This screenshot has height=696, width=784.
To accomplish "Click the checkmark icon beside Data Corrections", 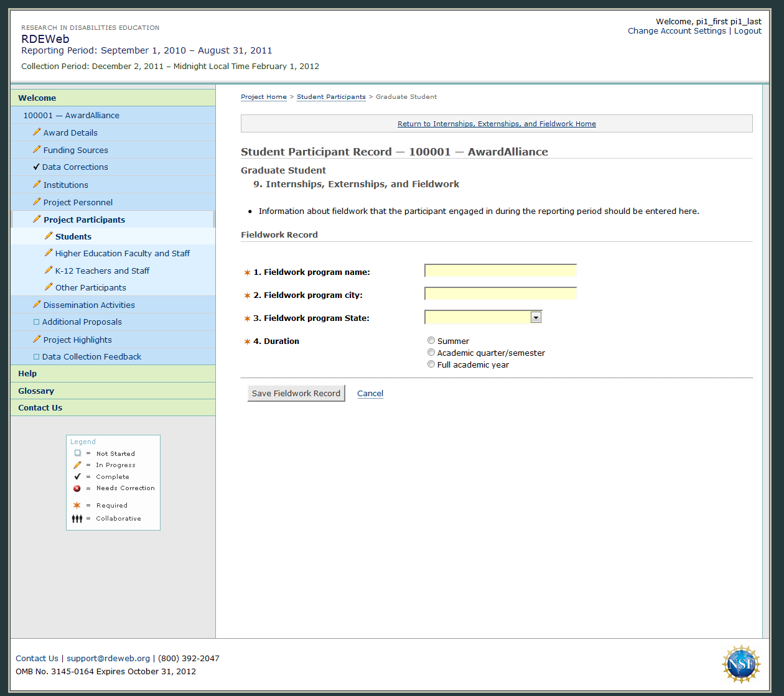I will 36,167.
